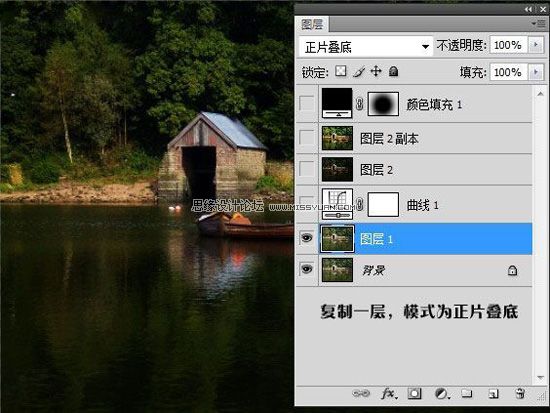
Task: Select the 图层 2 layer name
Action: [376, 170]
